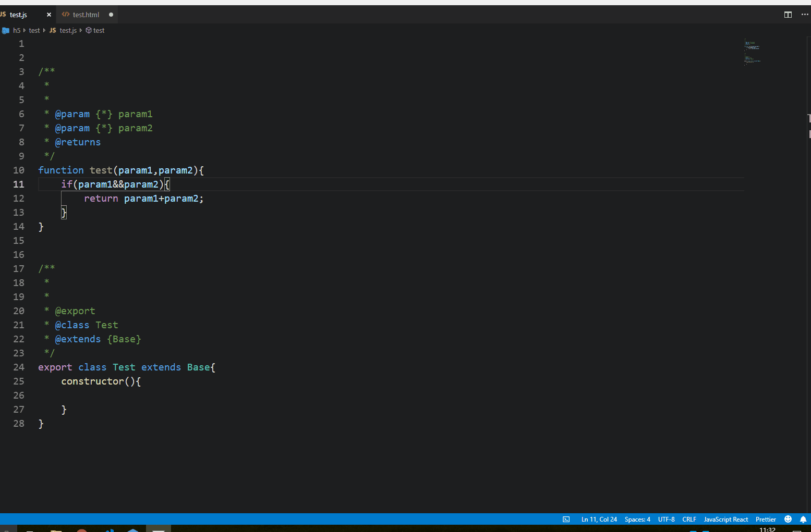Select the UTF-8 encoding indicator
Screen dimensions: 811x532
click(667, 519)
